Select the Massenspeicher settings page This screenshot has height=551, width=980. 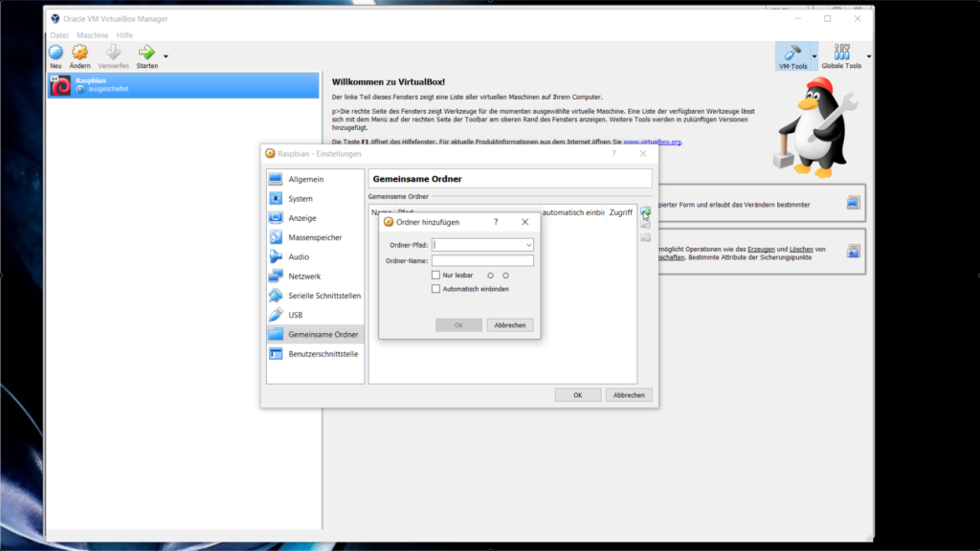pos(313,237)
